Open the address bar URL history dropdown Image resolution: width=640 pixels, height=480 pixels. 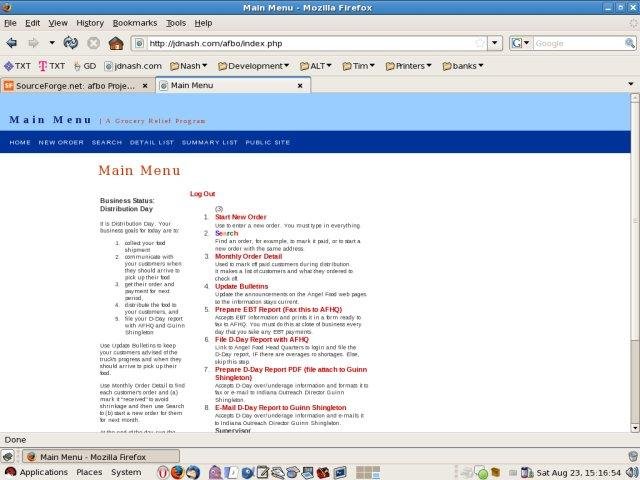(495, 43)
